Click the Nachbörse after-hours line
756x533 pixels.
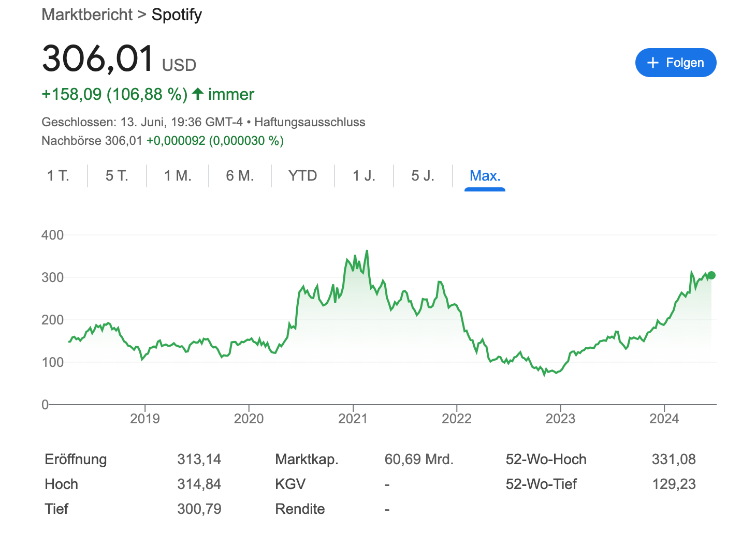point(163,141)
